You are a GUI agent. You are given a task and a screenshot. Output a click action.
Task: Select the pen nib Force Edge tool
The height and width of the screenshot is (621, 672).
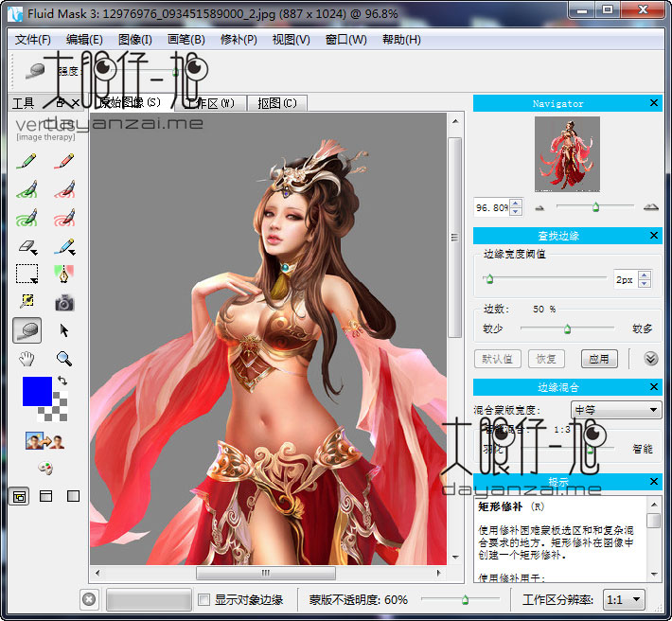64,274
